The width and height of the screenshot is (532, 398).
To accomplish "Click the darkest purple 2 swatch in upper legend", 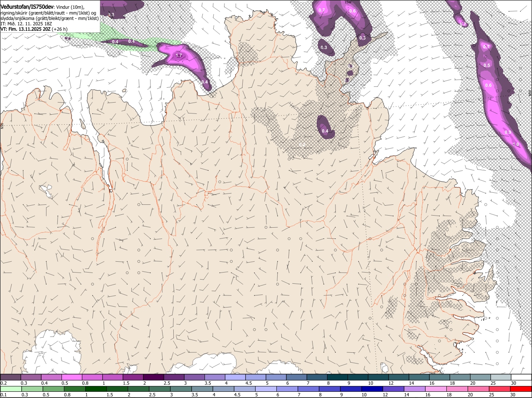I will (154, 377).
